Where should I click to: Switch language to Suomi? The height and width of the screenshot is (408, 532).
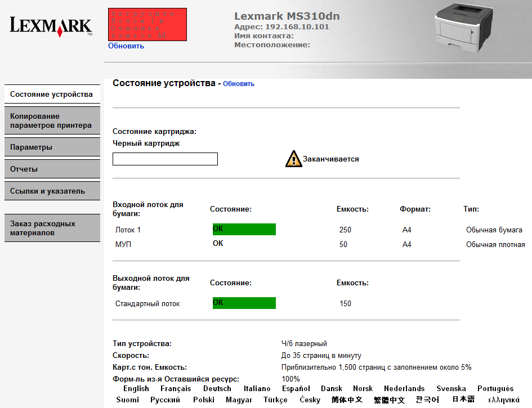pos(128,400)
